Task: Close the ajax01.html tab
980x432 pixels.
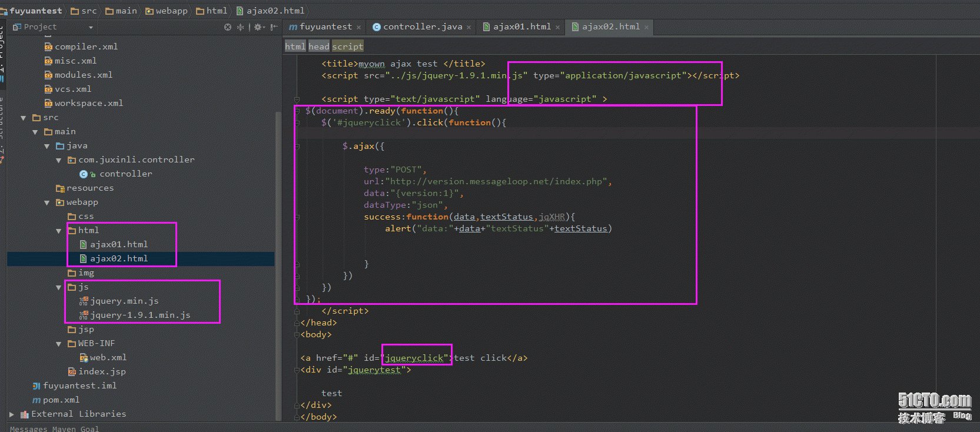Action: [x=557, y=27]
